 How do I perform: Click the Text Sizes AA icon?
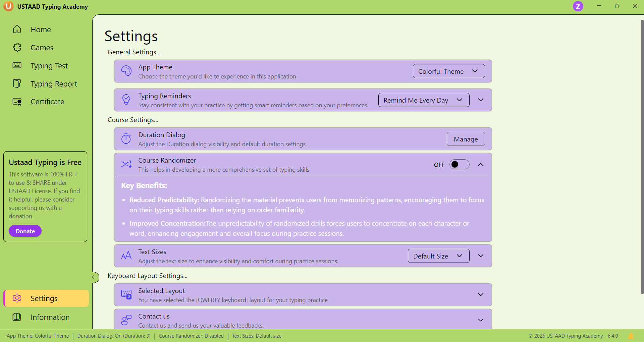[126, 256]
